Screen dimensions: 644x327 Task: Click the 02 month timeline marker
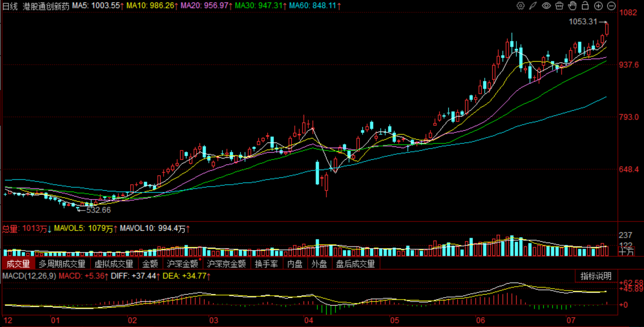132,321
